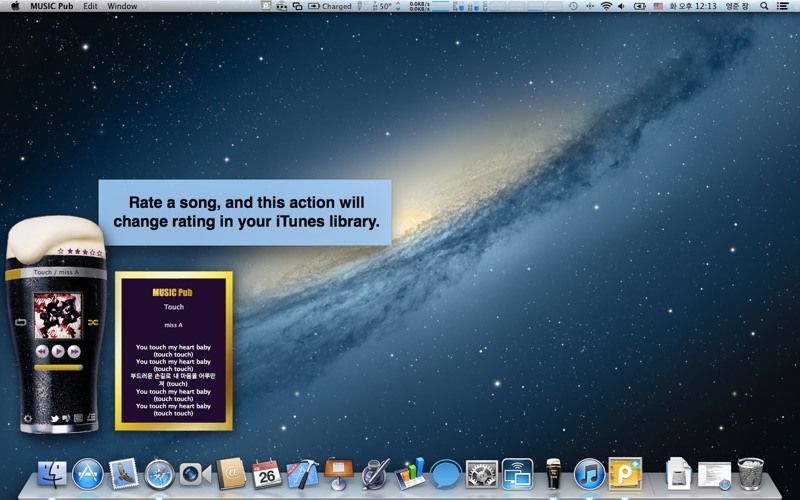Open the player settings gear
This screenshot has height=500, width=800.
click(26, 416)
